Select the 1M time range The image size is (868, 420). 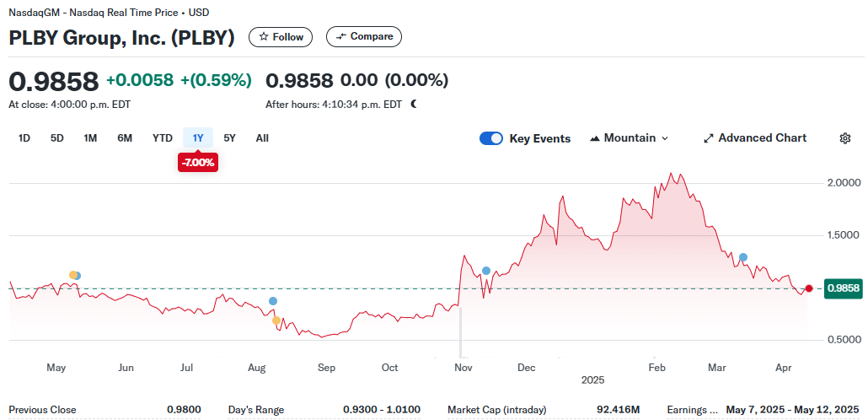point(90,138)
